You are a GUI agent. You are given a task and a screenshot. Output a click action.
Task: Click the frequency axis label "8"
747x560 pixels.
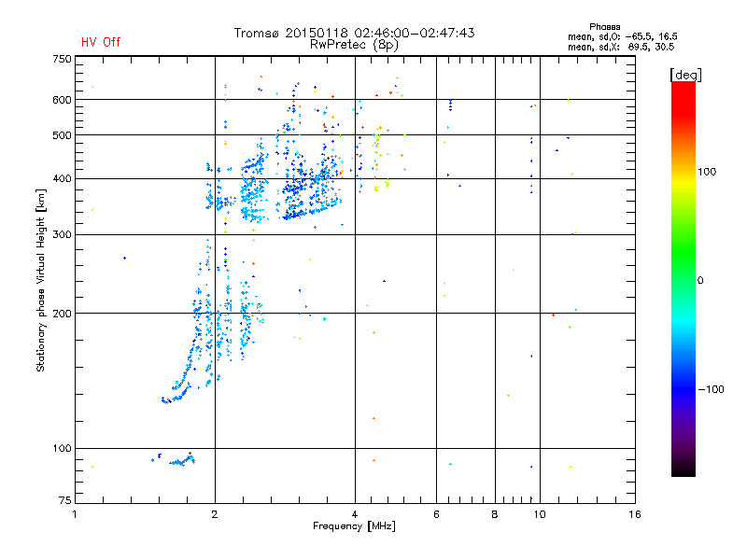495,514
